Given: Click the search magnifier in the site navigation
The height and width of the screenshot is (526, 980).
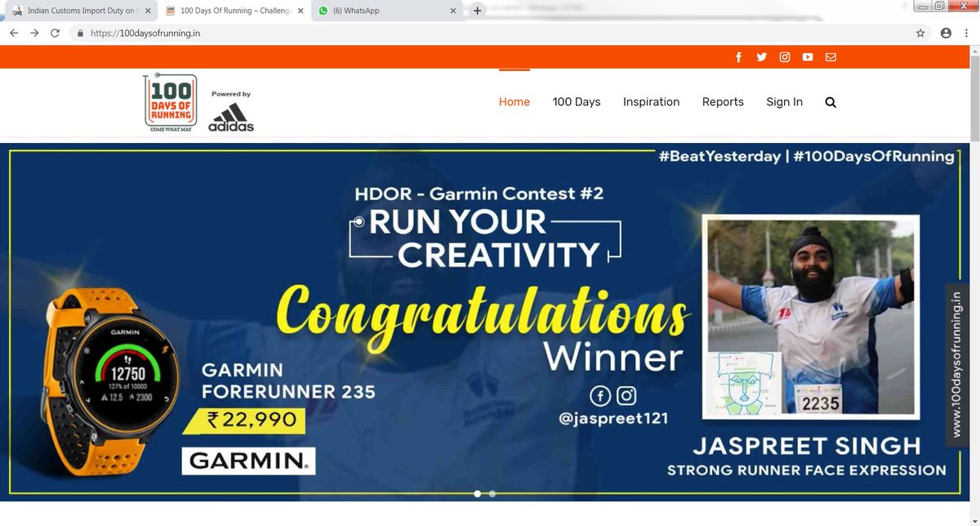Looking at the screenshot, I should click(831, 102).
